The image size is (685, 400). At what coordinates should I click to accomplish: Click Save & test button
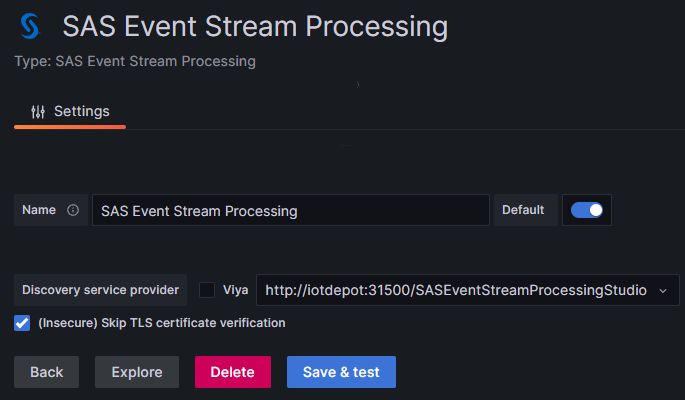(341, 372)
